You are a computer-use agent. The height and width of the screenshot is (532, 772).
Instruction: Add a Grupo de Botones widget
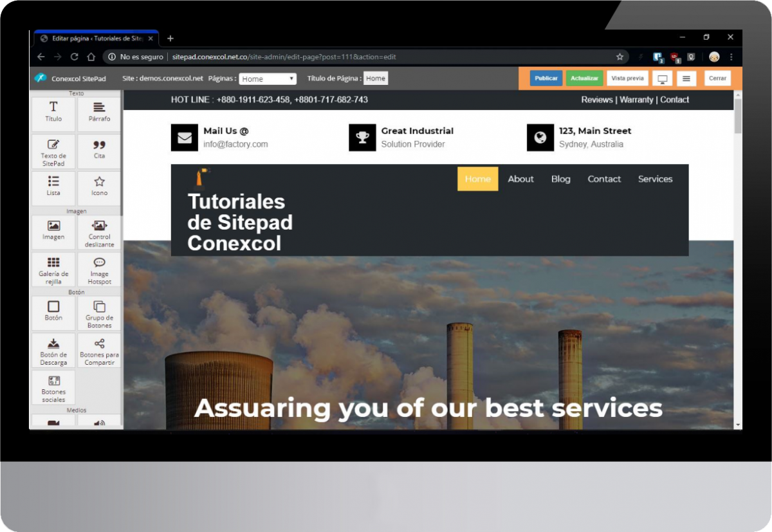99,313
